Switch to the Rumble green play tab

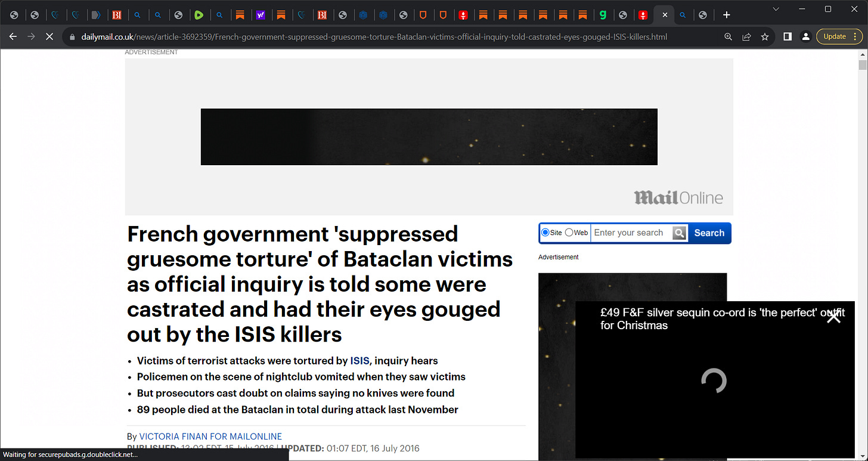(x=199, y=15)
